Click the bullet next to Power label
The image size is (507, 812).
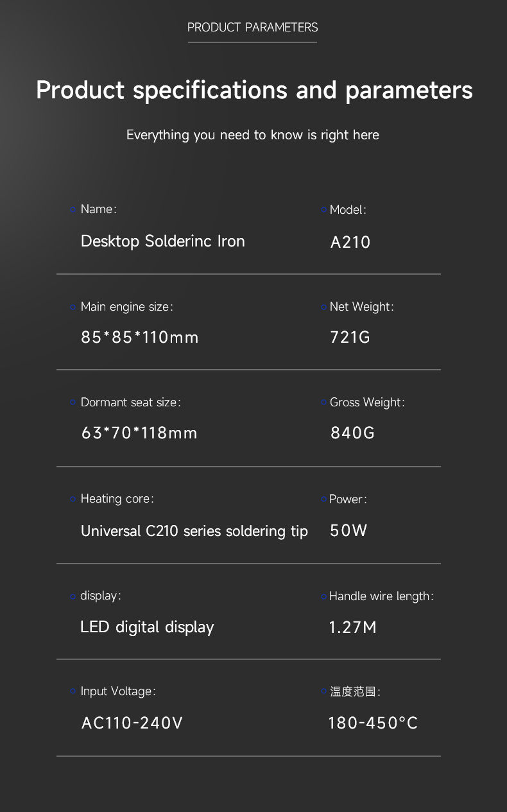pyautogui.click(x=323, y=499)
